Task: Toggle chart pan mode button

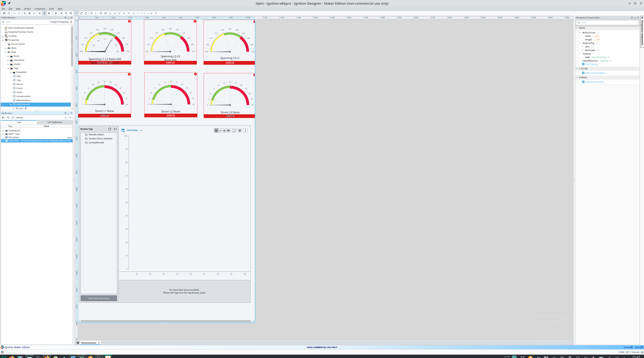Action: click(216, 130)
